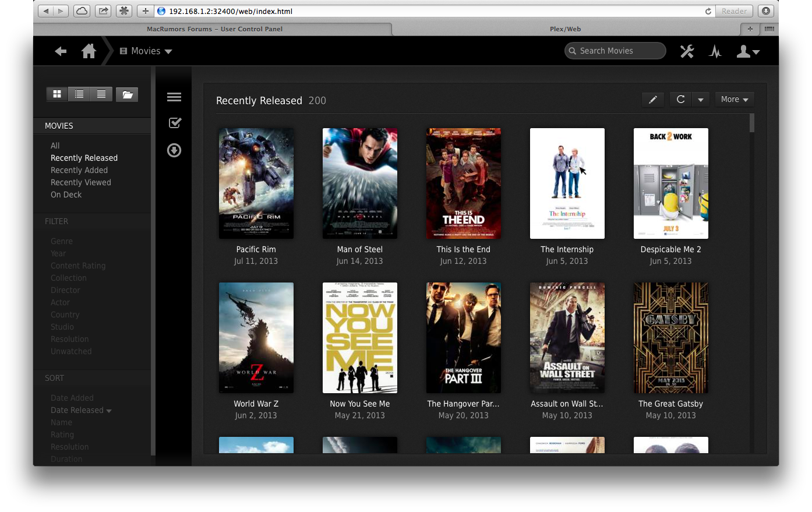The image size is (812, 512).
Task: Filter by Genre
Action: coord(62,241)
